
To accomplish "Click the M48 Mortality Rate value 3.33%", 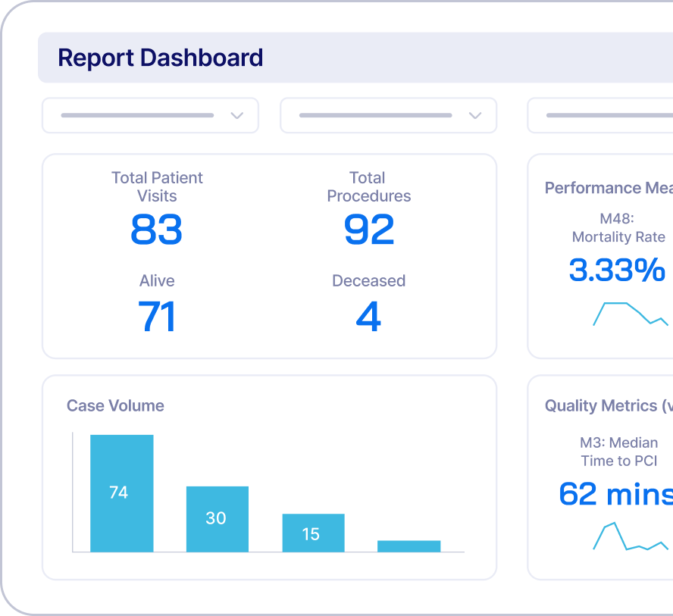I will click(x=618, y=270).
